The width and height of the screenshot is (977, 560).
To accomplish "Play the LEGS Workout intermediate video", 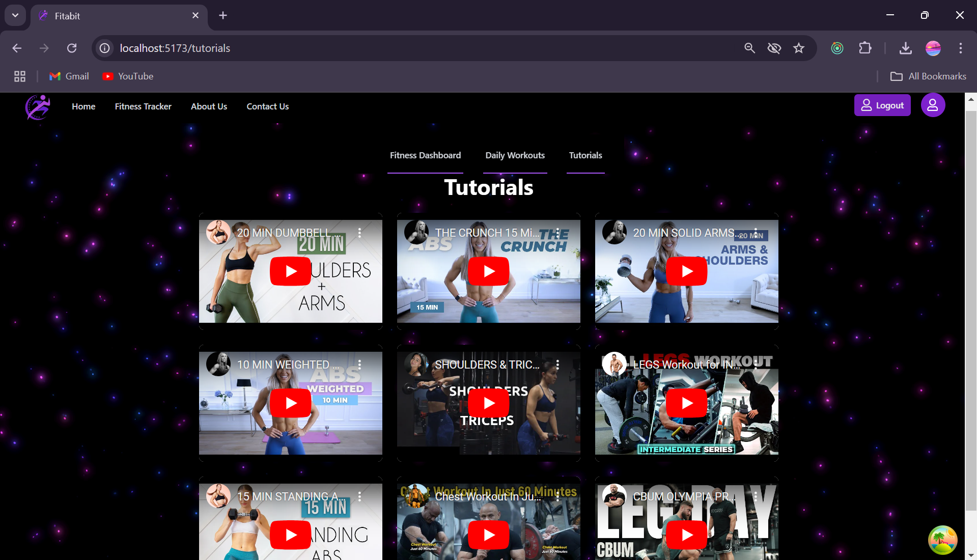I will [686, 403].
